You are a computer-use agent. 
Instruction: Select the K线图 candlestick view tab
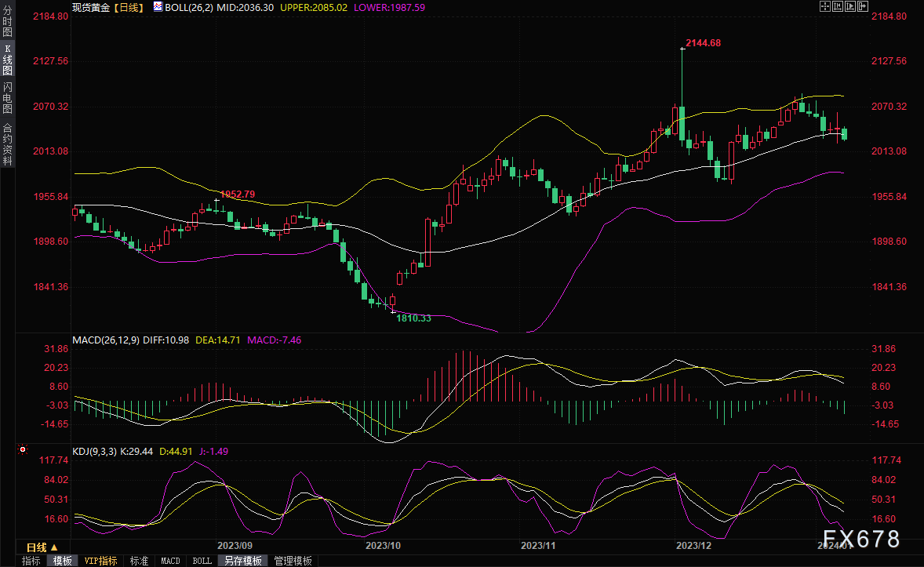[7, 60]
